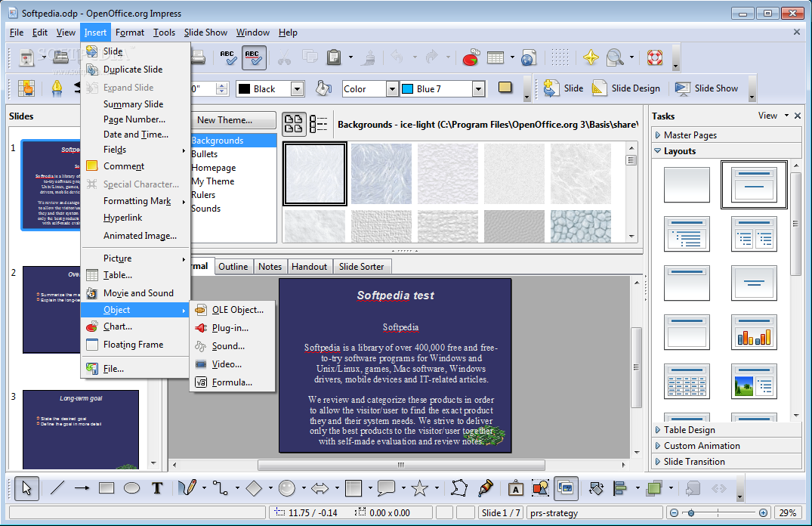The image size is (812, 526).
Task: Select the Ellipse drawing tool
Action: pyautogui.click(x=131, y=488)
